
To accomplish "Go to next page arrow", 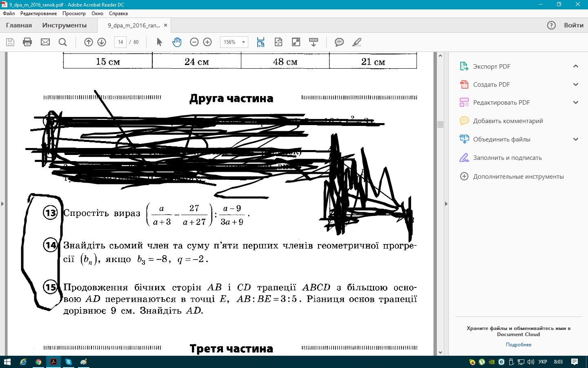I will tap(102, 42).
